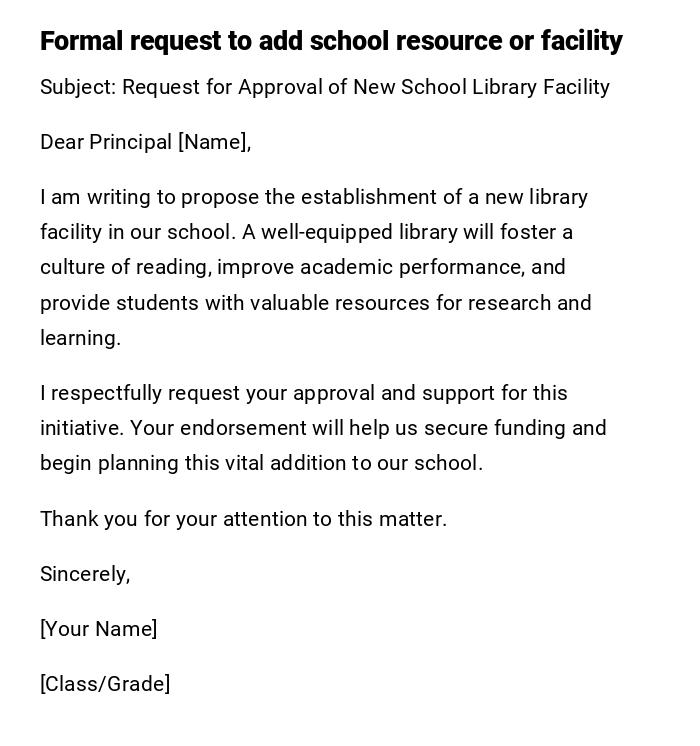This screenshot has width=700, height=746.
Task: Click the line "I respectfully request your approval"
Action: [x=303, y=393]
